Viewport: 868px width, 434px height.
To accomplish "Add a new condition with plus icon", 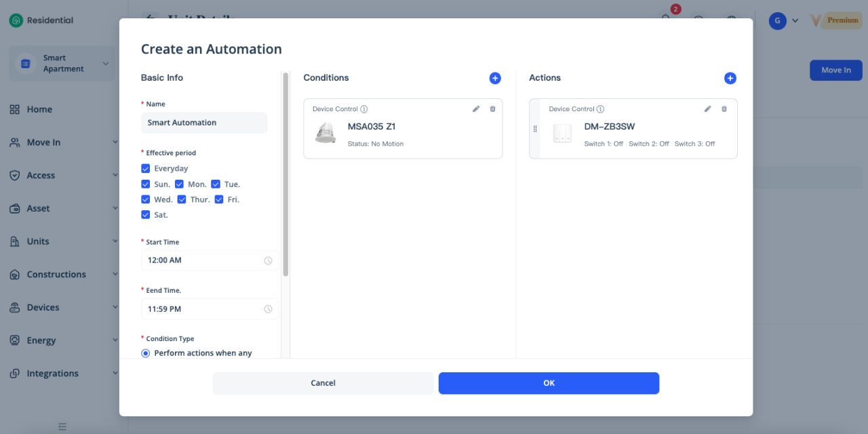I will (495, 79).
